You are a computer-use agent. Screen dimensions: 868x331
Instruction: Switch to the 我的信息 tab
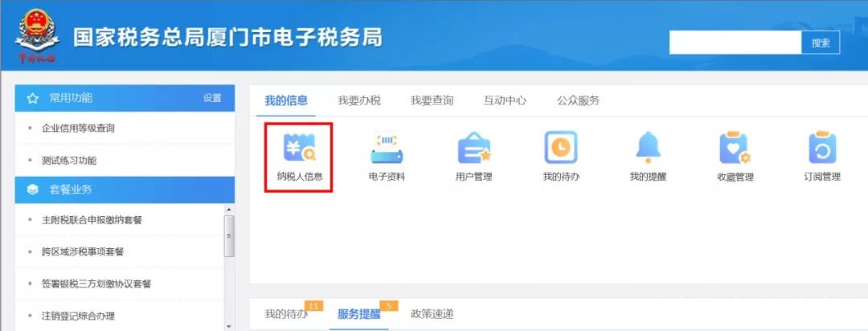point(285,100)
